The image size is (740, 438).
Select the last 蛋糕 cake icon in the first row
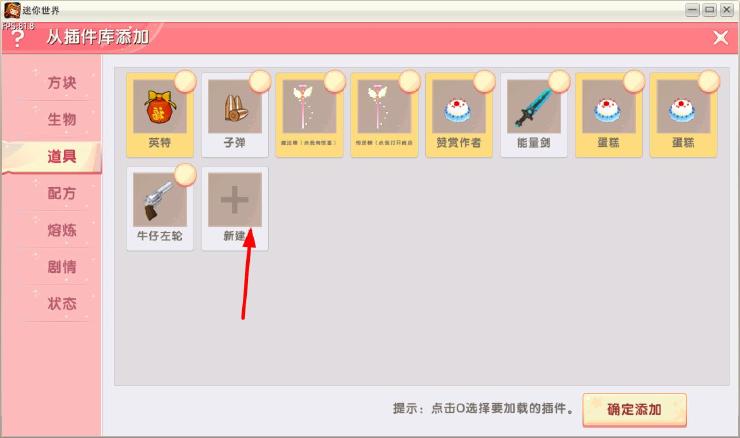point(683,106)
